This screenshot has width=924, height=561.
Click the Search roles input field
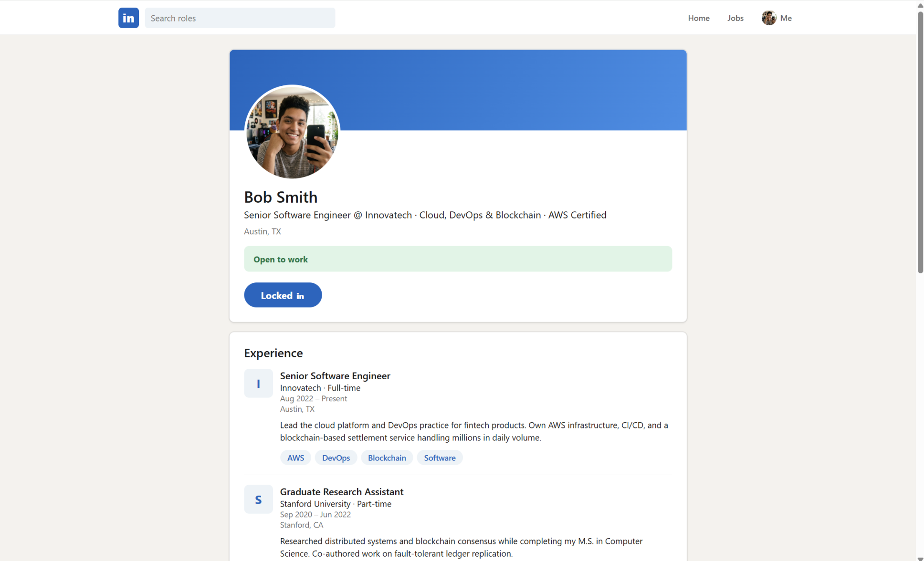(240, 18)
